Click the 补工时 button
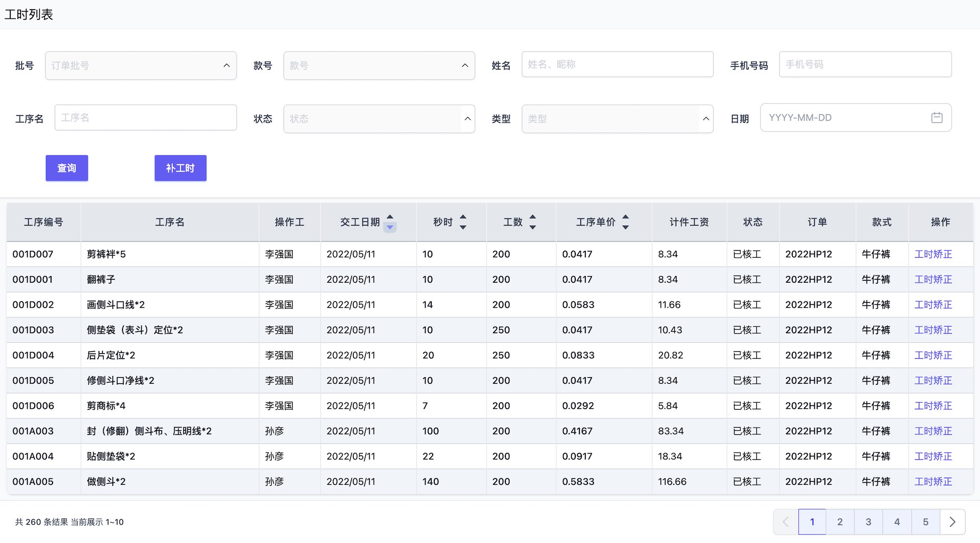The width and height of the screenshot is (980, 543). [180, 168]
